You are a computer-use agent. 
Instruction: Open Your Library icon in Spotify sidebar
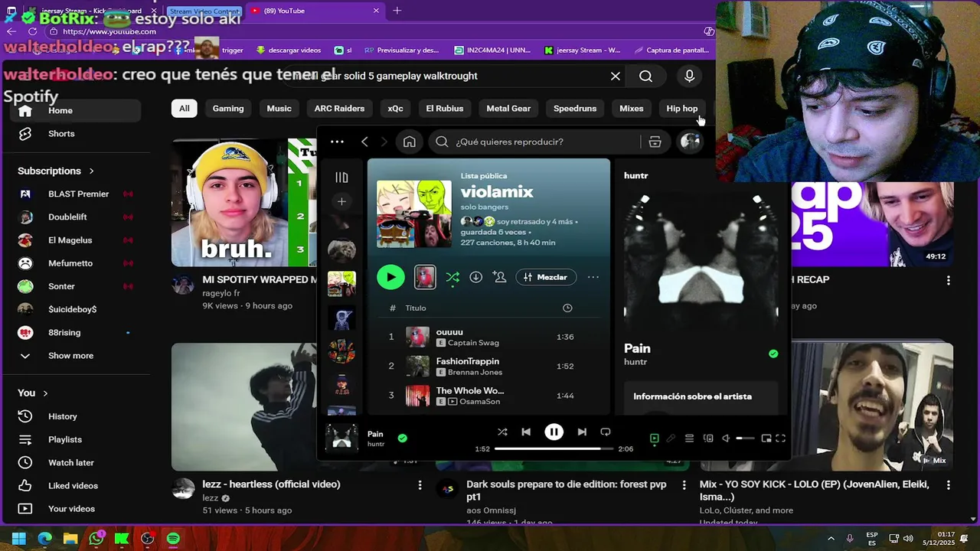341,178
